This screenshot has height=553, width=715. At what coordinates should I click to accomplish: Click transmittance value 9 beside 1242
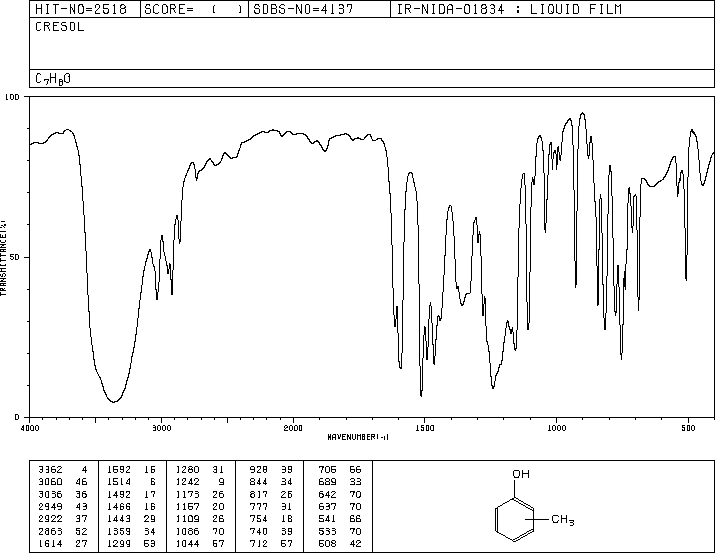[x=222, y=481]
